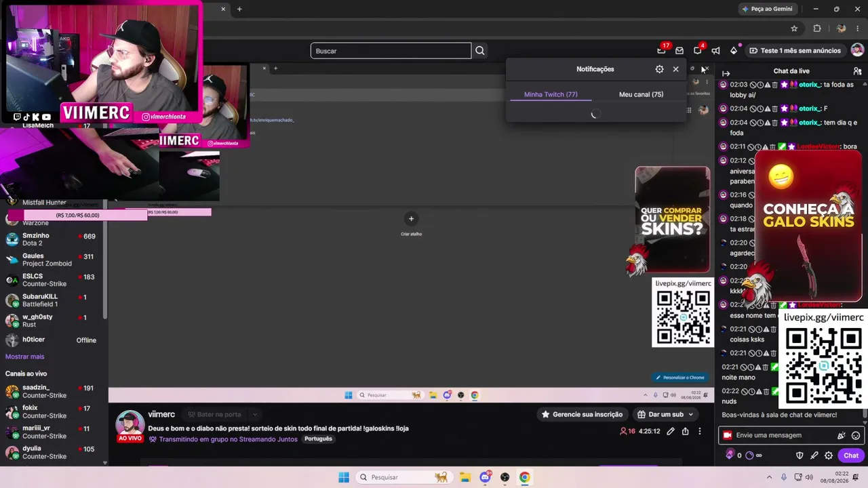Click the purple Chat send button
The width and height of the screenshot is (868, 488).
tap(851, 455)
